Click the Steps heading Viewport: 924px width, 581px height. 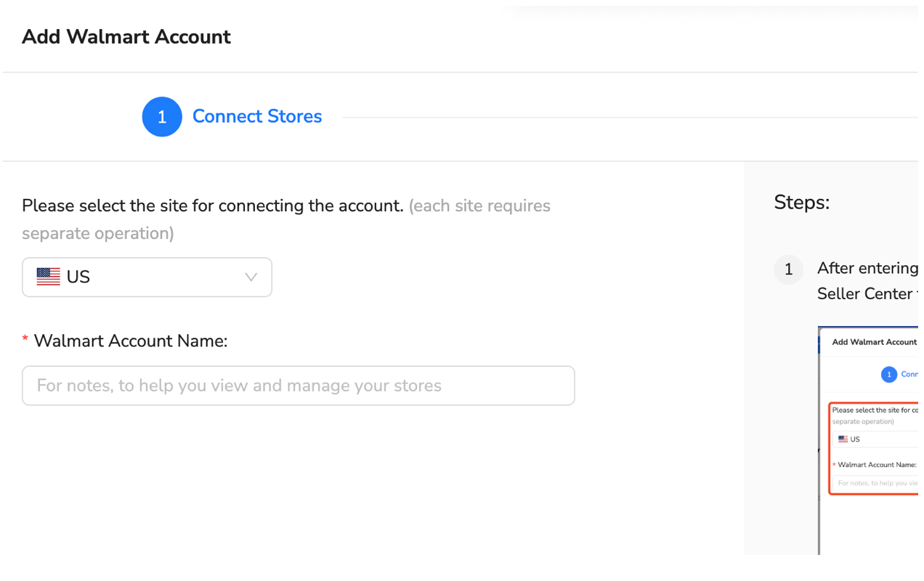click(802, 202)
